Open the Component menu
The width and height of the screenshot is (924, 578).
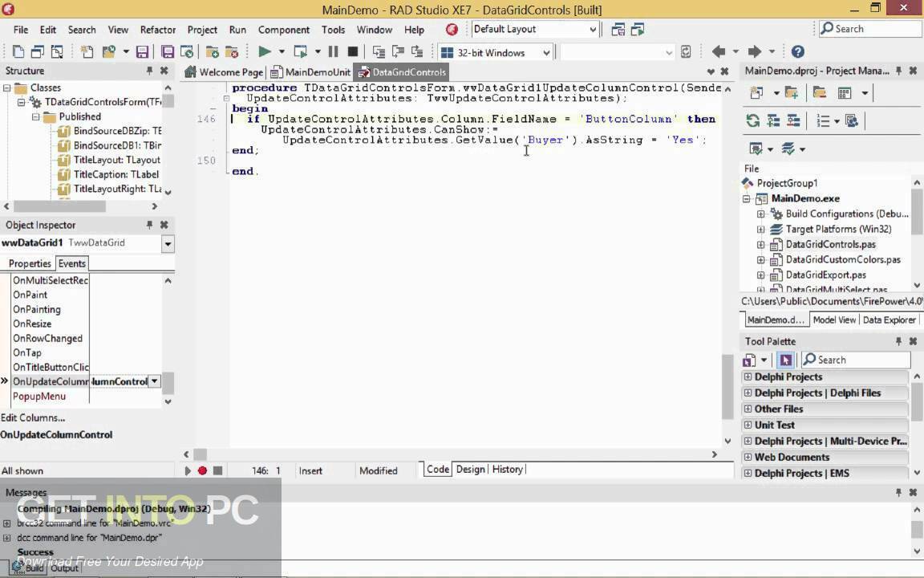(x=283, y=30)
